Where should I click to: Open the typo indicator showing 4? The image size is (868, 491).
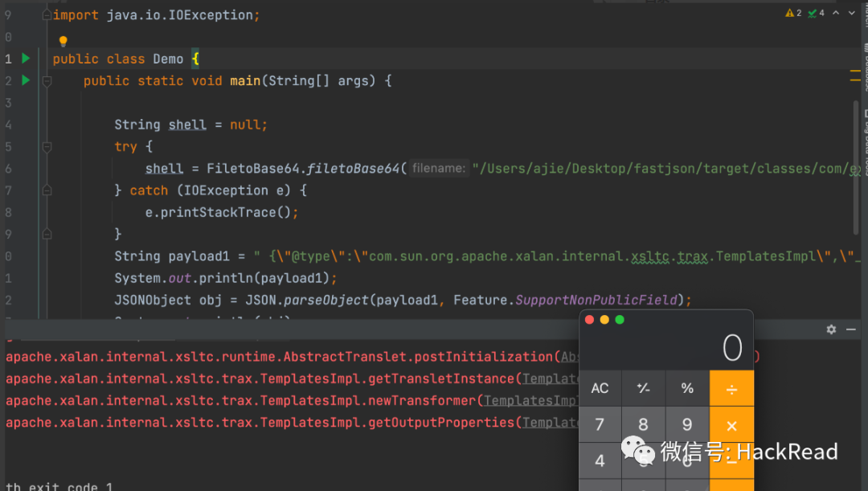pyautogui.click(x=816, y=13)
